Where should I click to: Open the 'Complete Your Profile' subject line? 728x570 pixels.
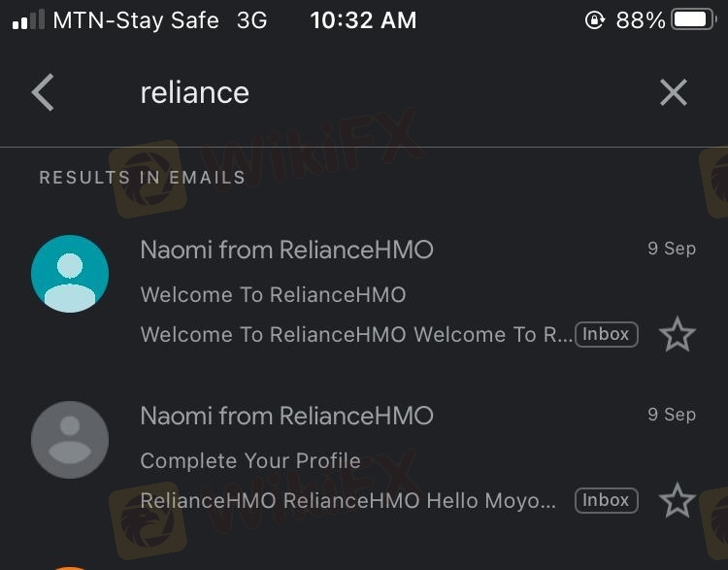(x=250, y=460)
